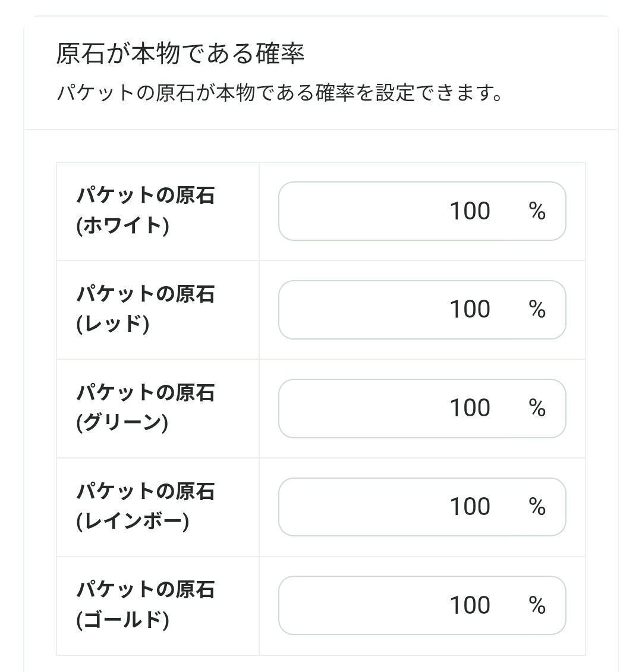
Task: Click the パケットの原石 (レインボー) label
Action: [146, 507]
